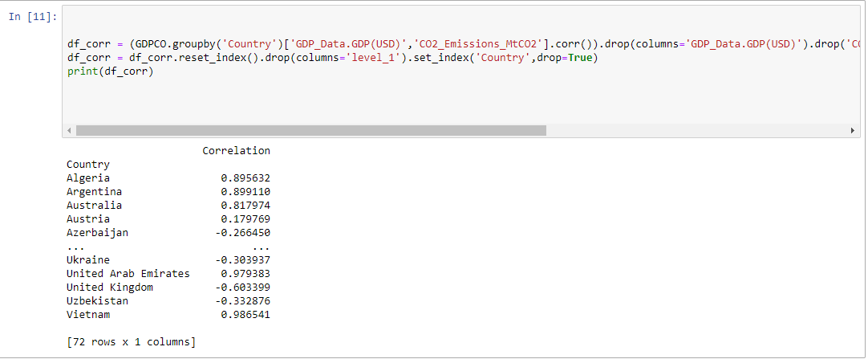Viewport: 868px width, 359px height.
Task: Click the left arrow of the horizontal scrollbar
Action: 69,130
